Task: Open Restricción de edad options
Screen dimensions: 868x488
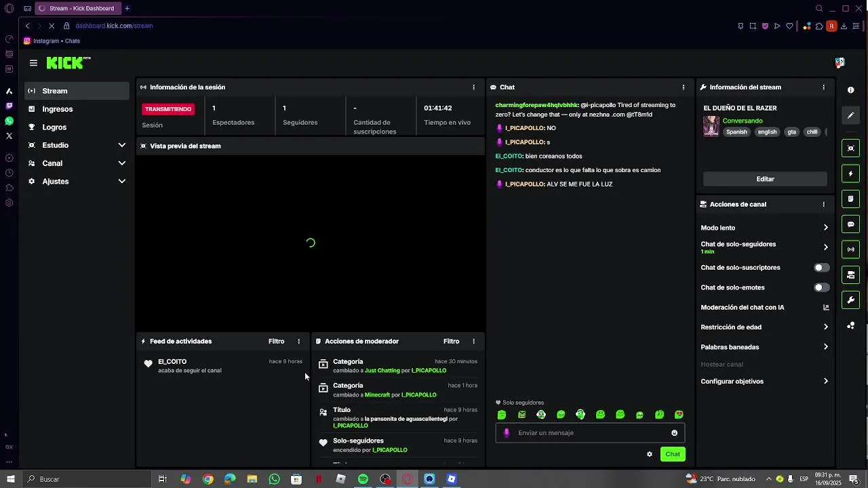Action: click(x=764, y=327)
